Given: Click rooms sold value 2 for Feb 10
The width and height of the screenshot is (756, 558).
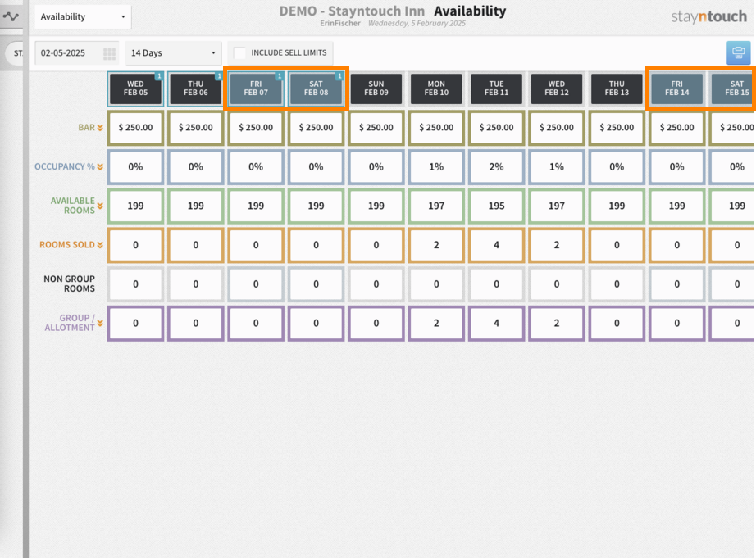Looking at the screenshot, I should click(436, 245).
